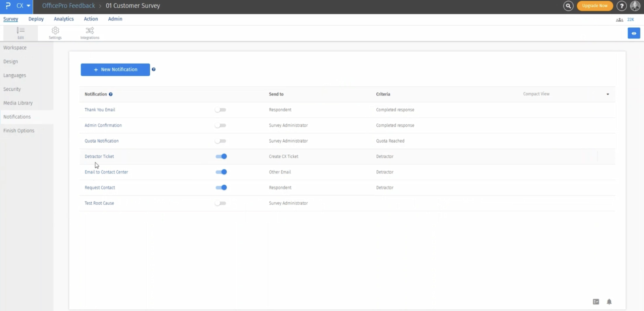Open the CX product switcher dropdown
The height and width of the screenshot is (311, 644).
pyautogui.click(x=23, y=6)
